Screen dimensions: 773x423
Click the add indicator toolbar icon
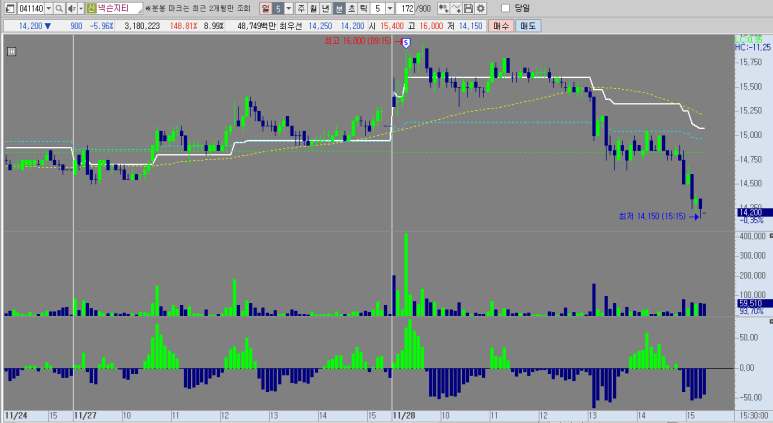443,8
